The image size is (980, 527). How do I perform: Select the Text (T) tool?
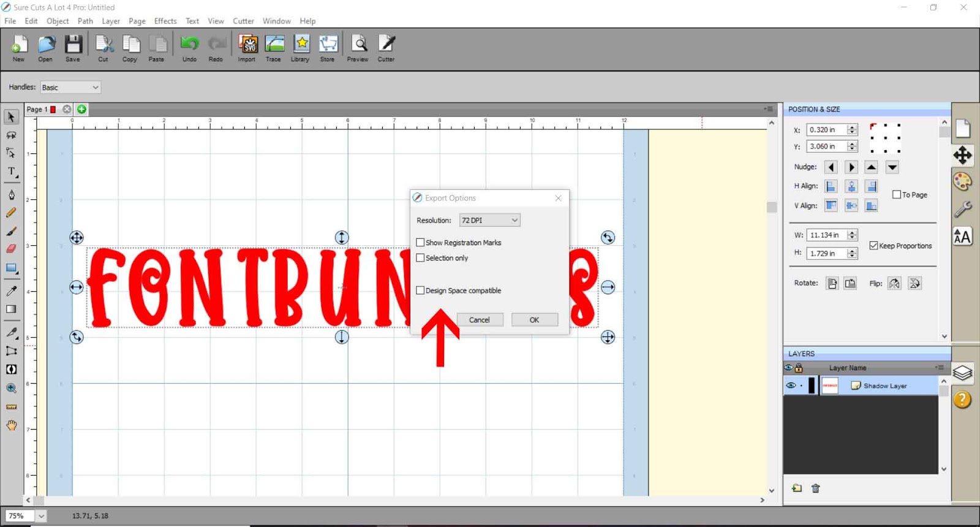pos(11,172)
